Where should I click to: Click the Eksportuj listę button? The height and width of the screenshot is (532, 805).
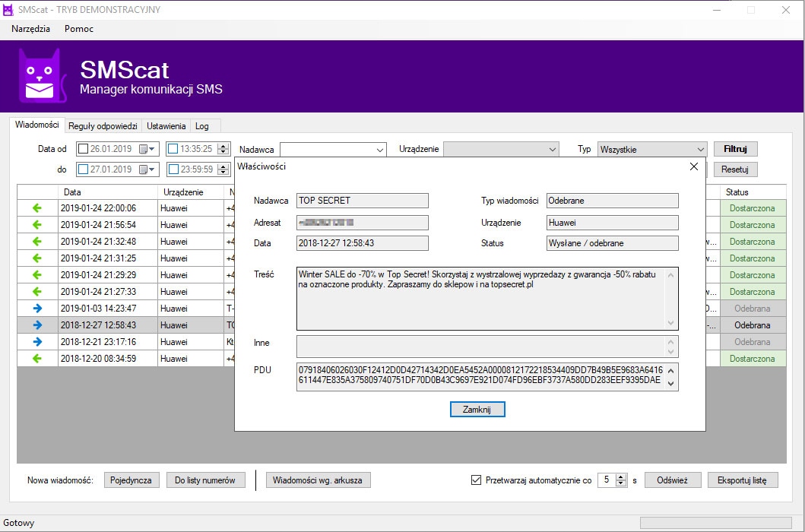coord(742,480)
